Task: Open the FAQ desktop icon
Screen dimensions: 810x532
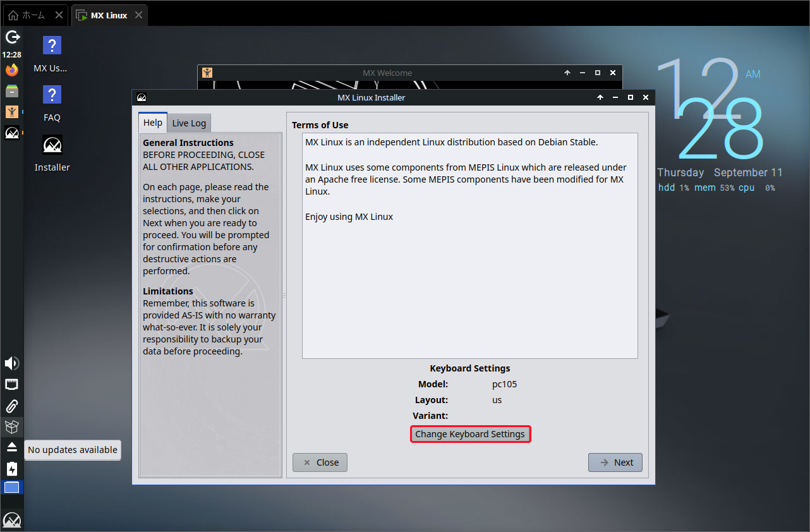Action: 52,104
